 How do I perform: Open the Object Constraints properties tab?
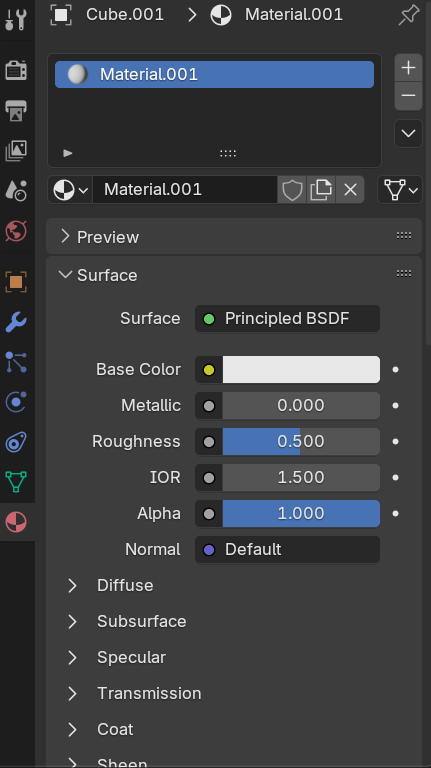[x=16, y=443]
